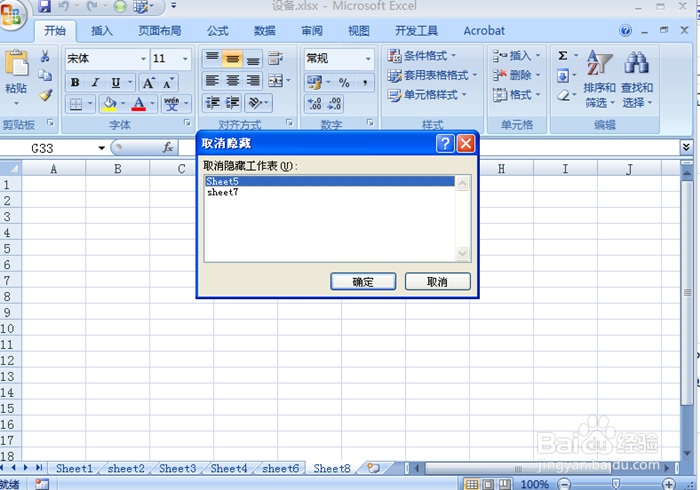This screenshot has height=490, width=700.
Task: Confirm unhide with 确定 button
Action: [363, 282]
